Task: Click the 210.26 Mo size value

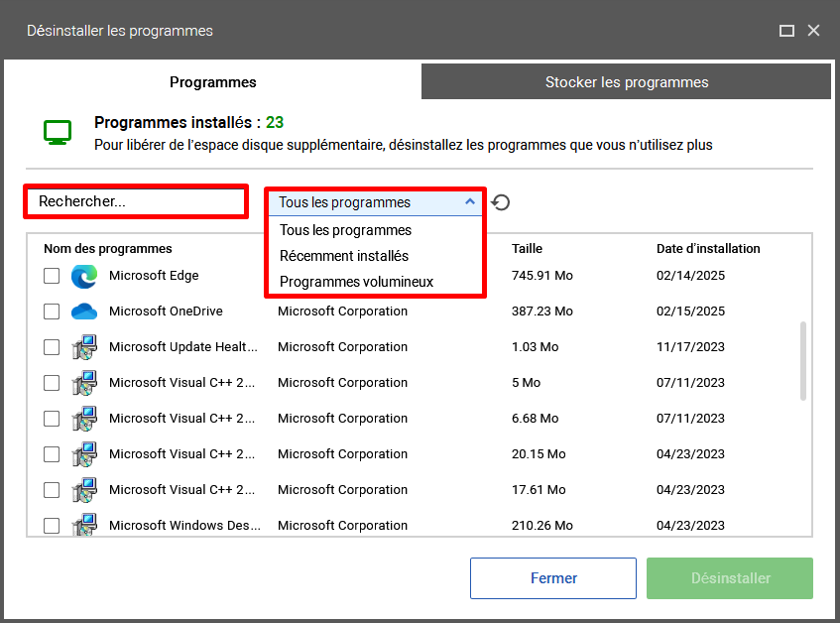Action: (x=542, y=526)
